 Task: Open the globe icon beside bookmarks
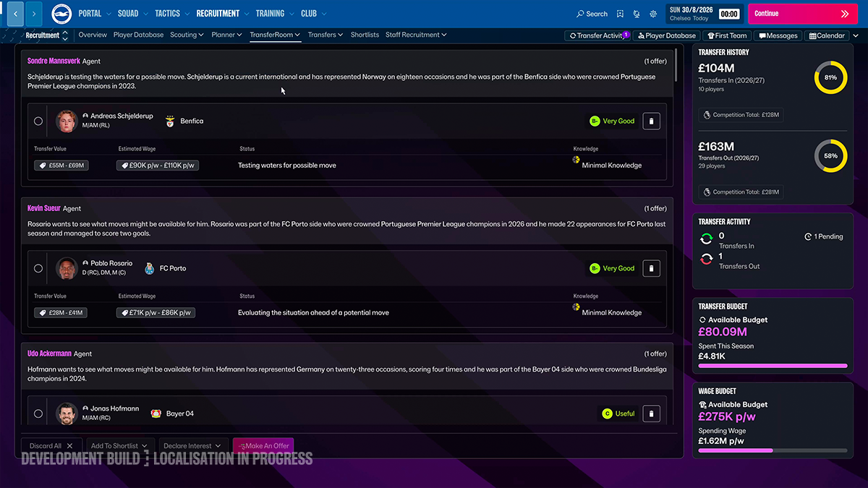[x=637, y=14]
